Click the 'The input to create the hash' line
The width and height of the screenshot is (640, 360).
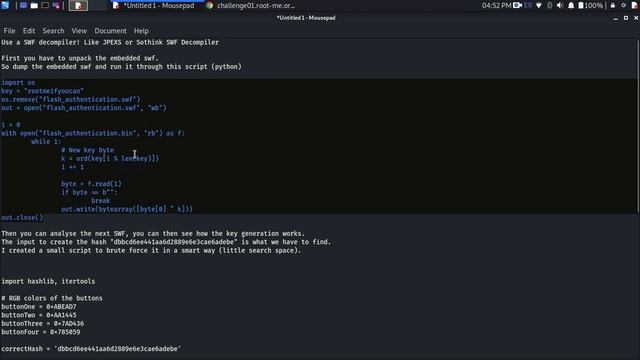pos(166,242)
